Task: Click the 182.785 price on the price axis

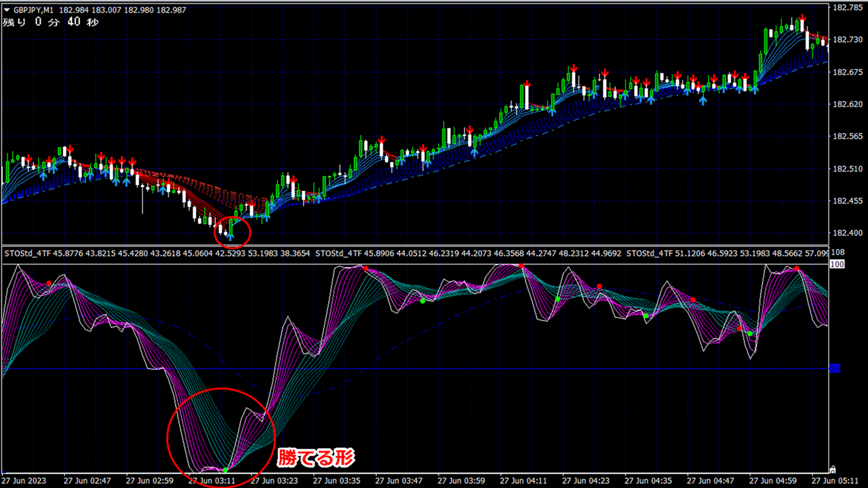Action: coord(847,7)
